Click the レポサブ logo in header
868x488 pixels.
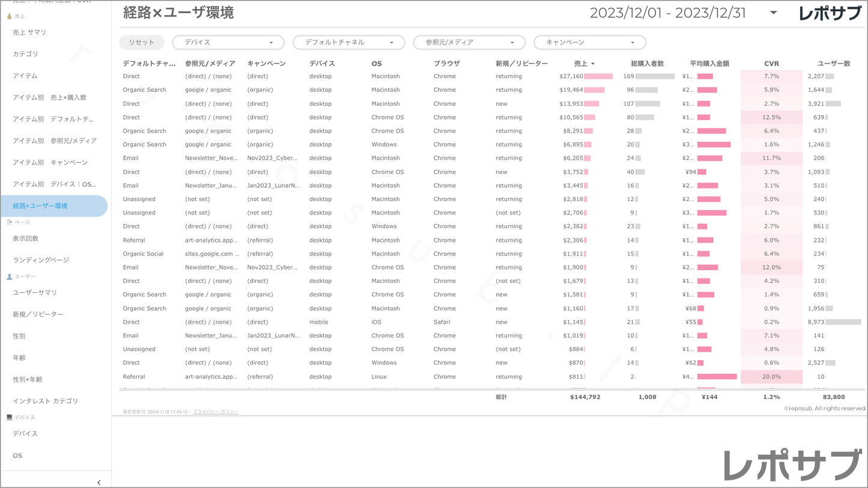click(830, 13)
